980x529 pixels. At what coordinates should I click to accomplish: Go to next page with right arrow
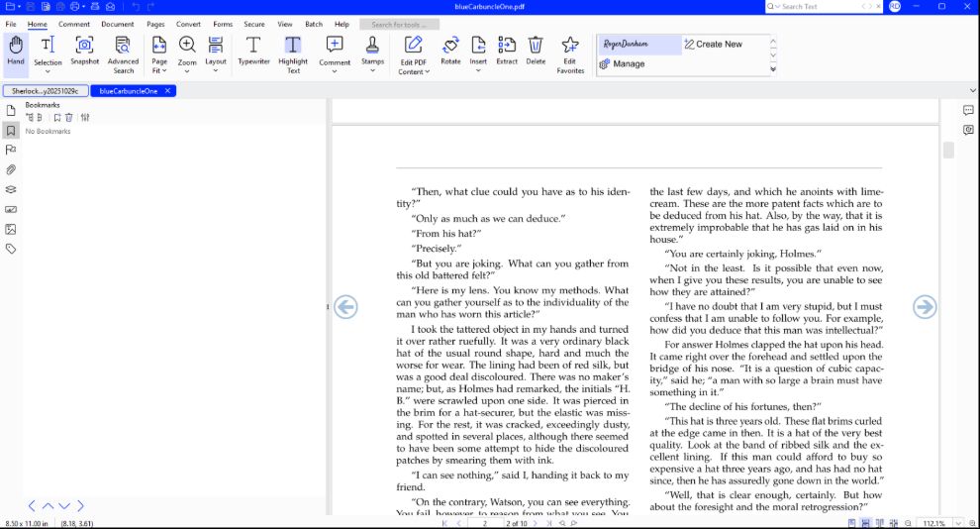coord(925,307)
